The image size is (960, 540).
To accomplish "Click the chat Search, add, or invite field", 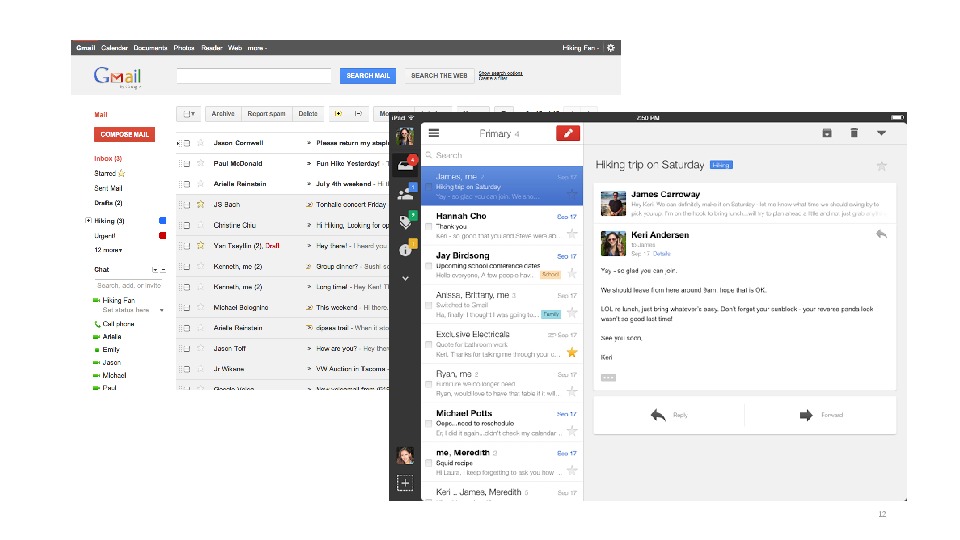I will 129,285.
